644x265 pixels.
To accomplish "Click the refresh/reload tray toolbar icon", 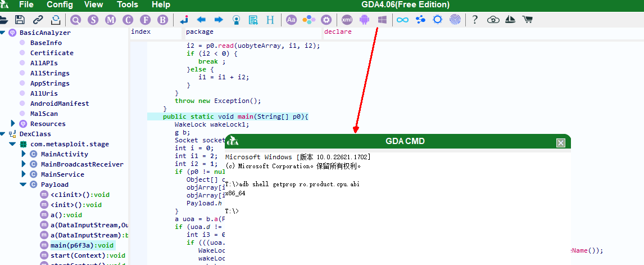I will (56, 19).
